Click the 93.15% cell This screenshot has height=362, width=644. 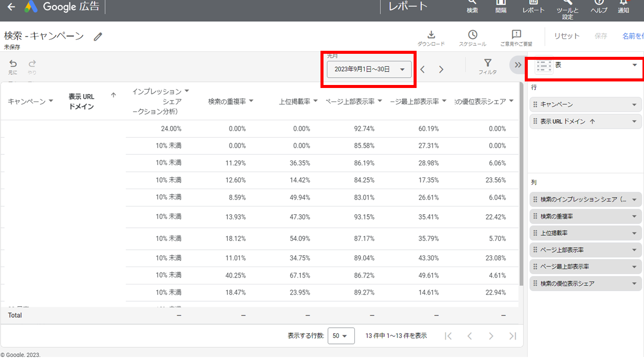click(x=364, y=217)
